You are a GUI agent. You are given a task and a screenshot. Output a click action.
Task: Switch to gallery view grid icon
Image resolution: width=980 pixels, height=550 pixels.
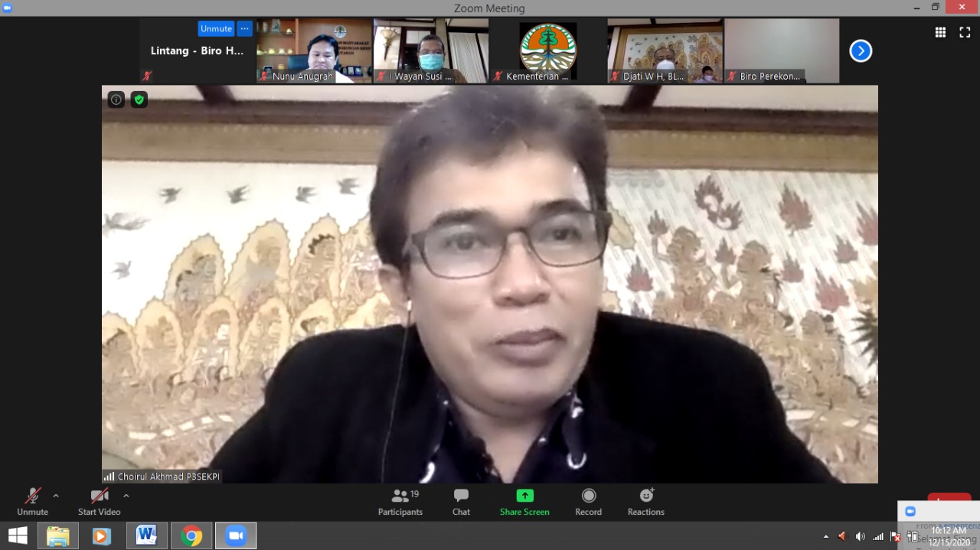940,32
